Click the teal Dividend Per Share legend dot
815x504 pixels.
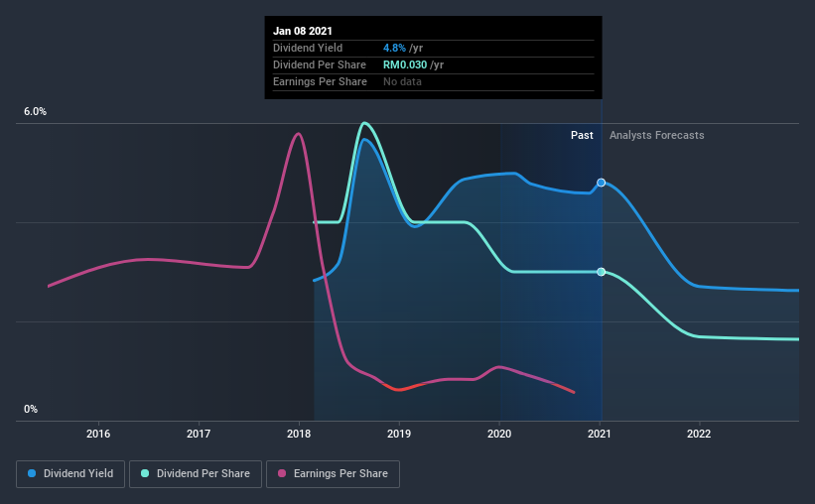[145, 473]
